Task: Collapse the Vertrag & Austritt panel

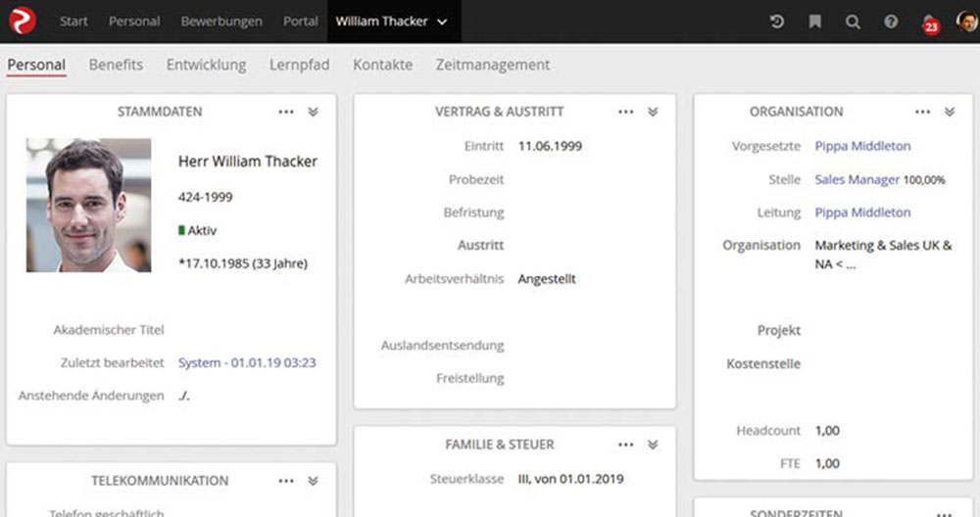Action: tap(653, 112)
